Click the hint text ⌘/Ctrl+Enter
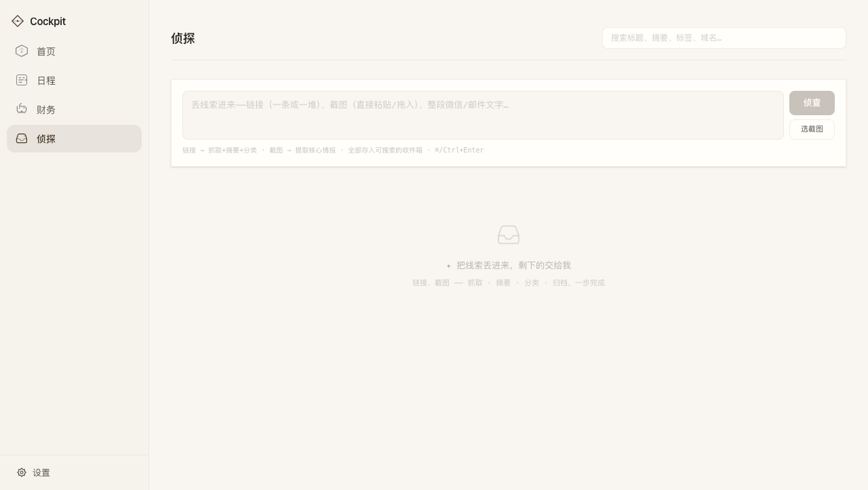The image size is (868, 490). tap(459, 150)
